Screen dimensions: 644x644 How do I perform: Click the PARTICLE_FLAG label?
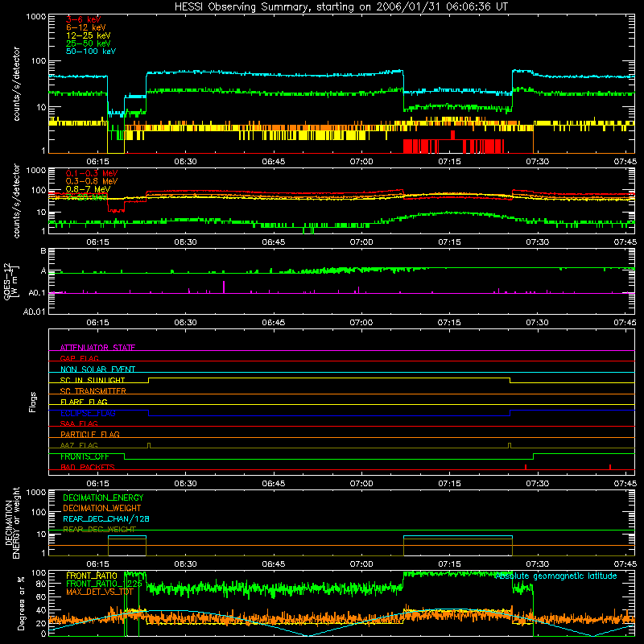pos(90,434)
